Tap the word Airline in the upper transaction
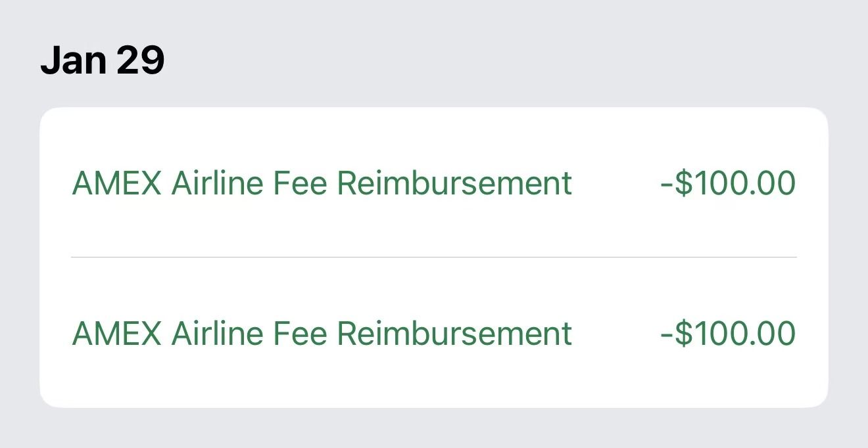The height and width of the screenshot is (448, 868). 216,183
